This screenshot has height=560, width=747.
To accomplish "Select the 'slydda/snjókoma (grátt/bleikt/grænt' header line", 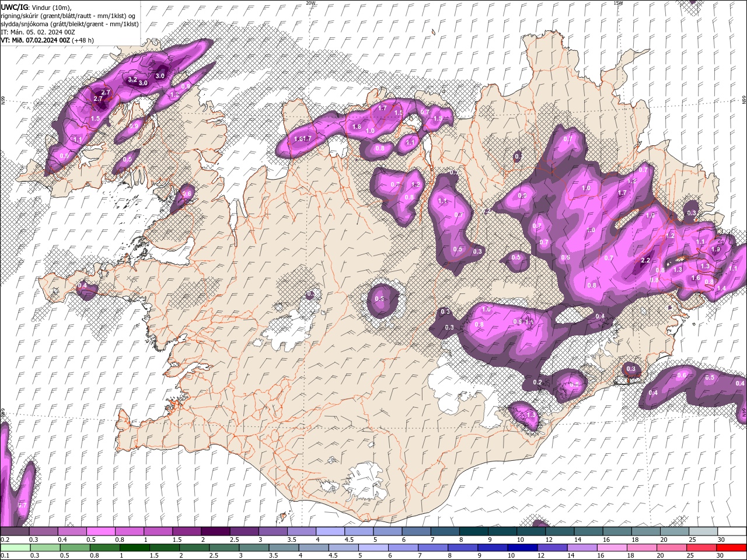I will 69,23.
